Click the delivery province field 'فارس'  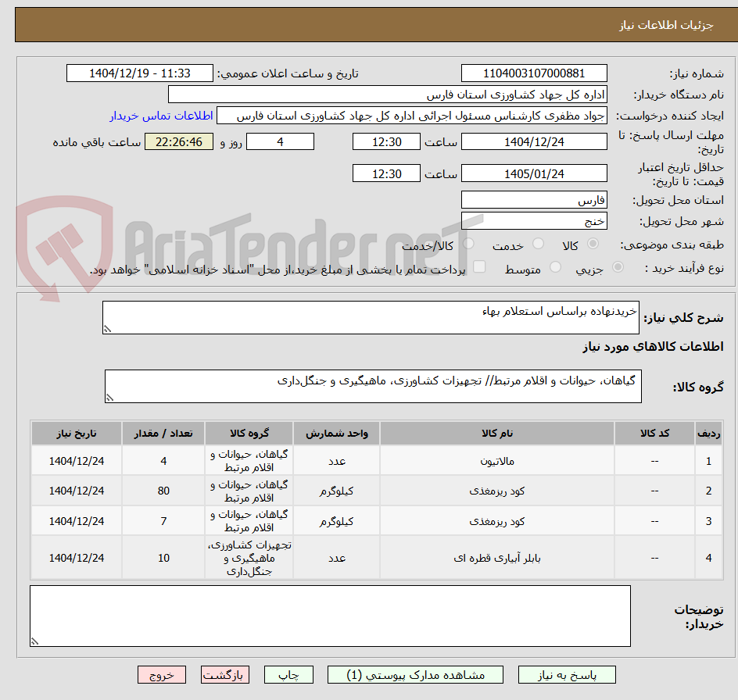click(x=534, y=200)
